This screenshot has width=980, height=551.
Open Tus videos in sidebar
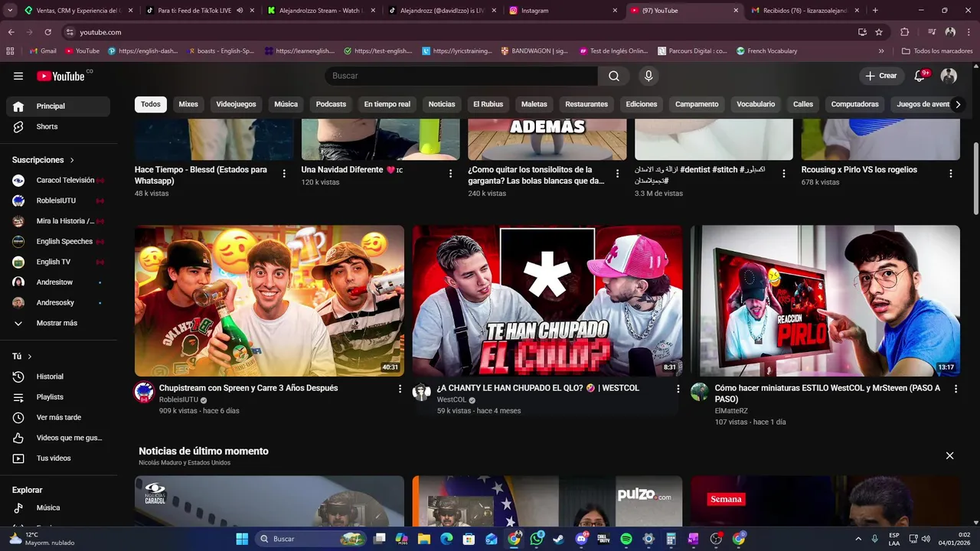point(58,458)
